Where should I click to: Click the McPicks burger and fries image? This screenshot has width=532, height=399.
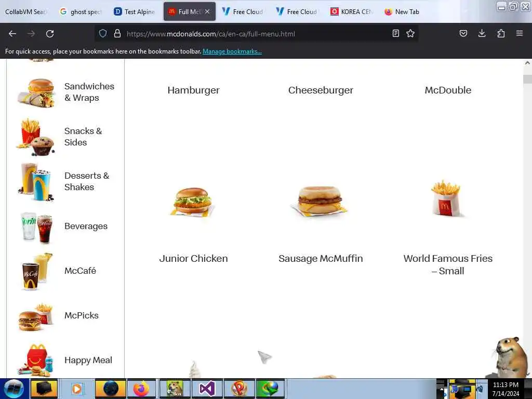click(x=35, y=317)
